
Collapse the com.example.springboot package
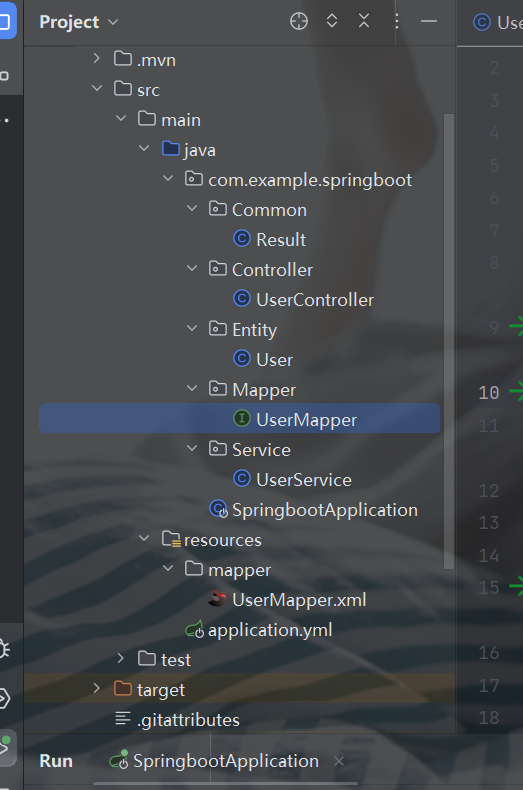click(x=168, y=178)
